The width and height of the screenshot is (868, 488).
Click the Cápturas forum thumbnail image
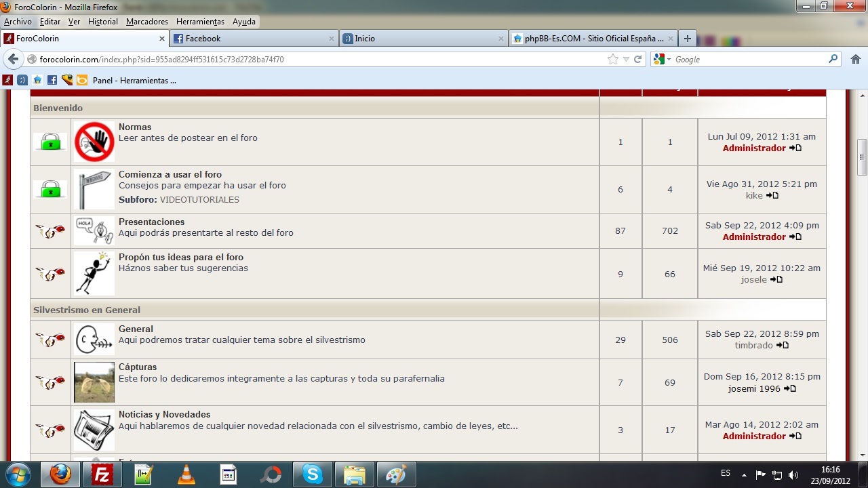click(x=94, y=382)
